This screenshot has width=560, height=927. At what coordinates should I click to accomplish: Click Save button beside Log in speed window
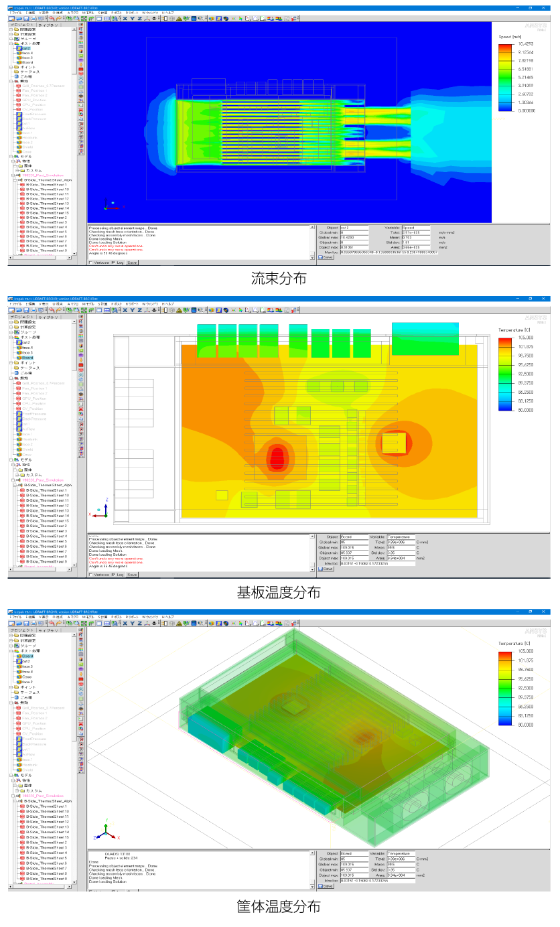click(x=132, y=263)
